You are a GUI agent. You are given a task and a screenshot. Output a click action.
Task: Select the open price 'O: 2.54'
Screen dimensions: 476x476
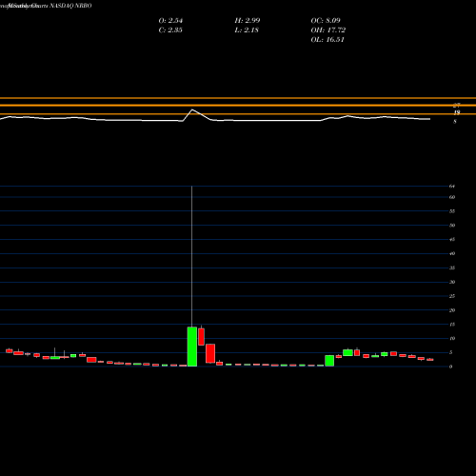pyautogui.click(x=170, y=20)
